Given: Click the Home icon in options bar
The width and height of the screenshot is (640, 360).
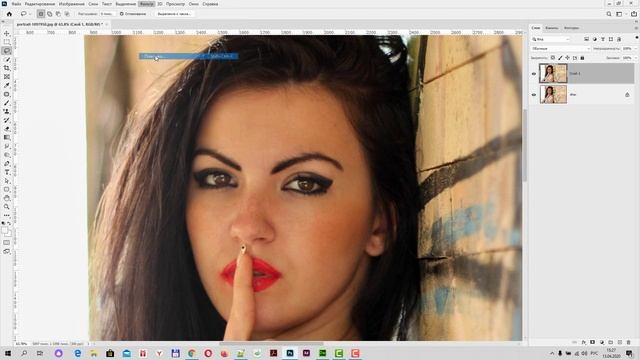Looking at the screenshot, I should click(9, 14).
